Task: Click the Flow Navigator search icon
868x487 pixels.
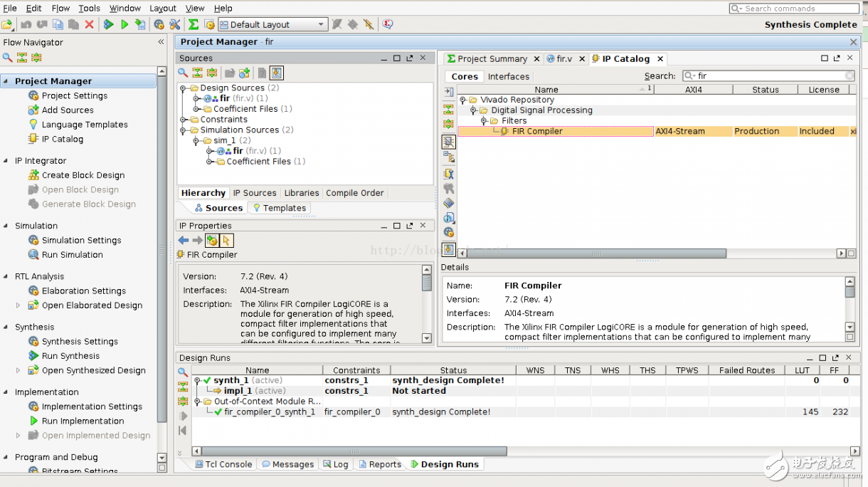Action: (7, 58)
